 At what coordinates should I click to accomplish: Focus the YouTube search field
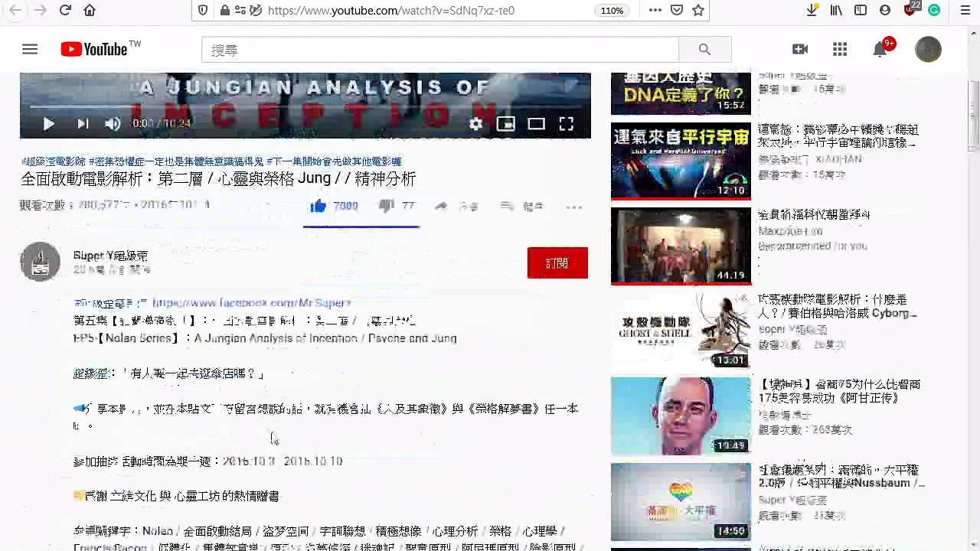tap(440, 50)
